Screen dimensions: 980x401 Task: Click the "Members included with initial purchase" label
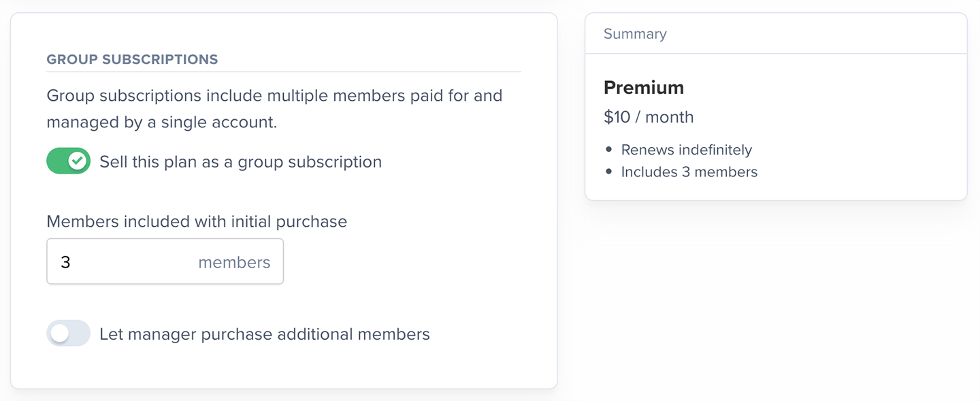(197, 221)
